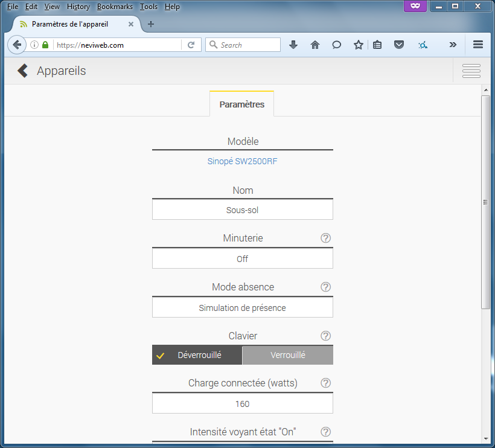Viewport: 495px width, 448px height.
Task: Select the Paramètres tab
Action: point(241,104)
